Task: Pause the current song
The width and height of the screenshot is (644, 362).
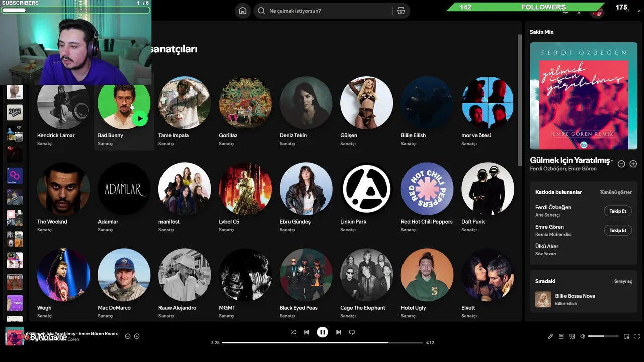Action: 323,332
